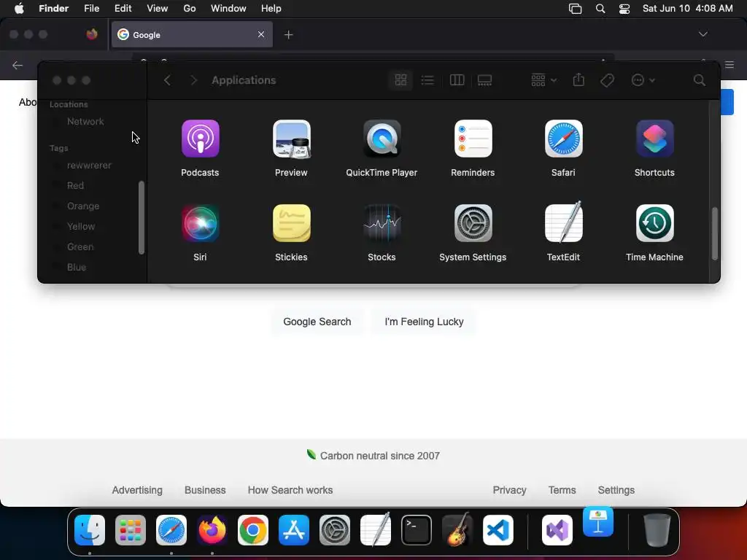Select the Orange tag in sidebar
Viewport: 747px width, 560px height.
tap(83, 206)
